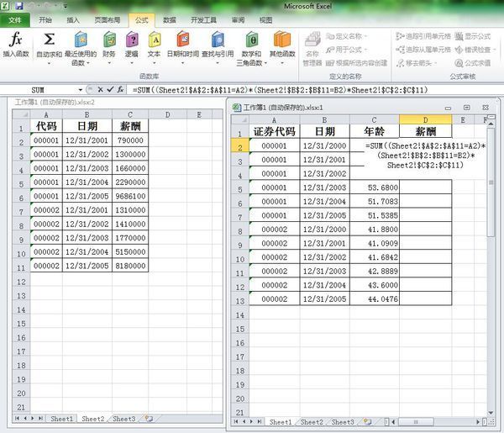504x433 pixels.
Task: Click row 2 header in right window
Action: (x=239, y=145)
